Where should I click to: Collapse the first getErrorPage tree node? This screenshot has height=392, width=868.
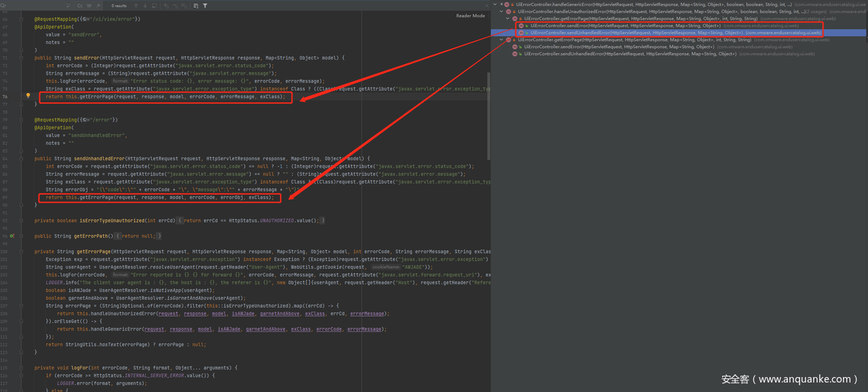(x=508, y=19)
